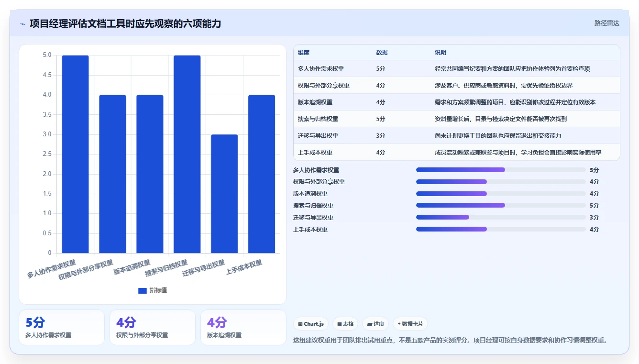The width and height of the screenshot is (639, 364).
Task: Select table cell 多人协作需求权重
Action: click(321, 69)
